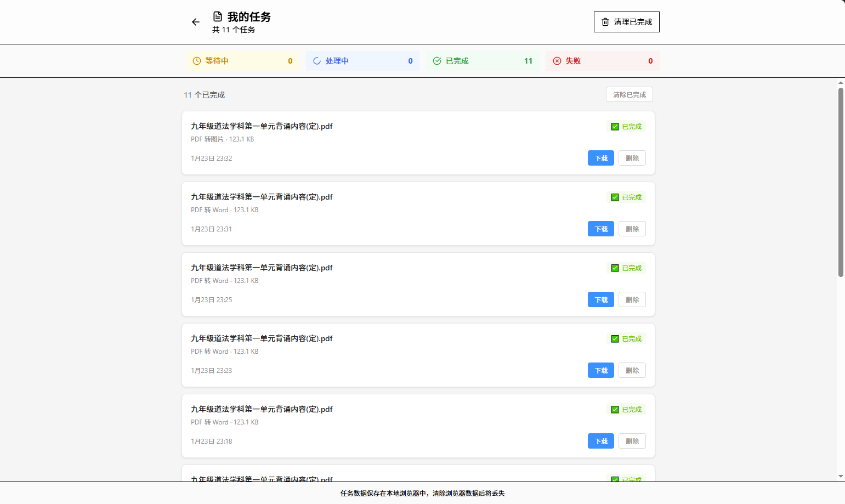Click the green check on the 23:18 task
Screen dimensions: 845x504
point(615,410)
